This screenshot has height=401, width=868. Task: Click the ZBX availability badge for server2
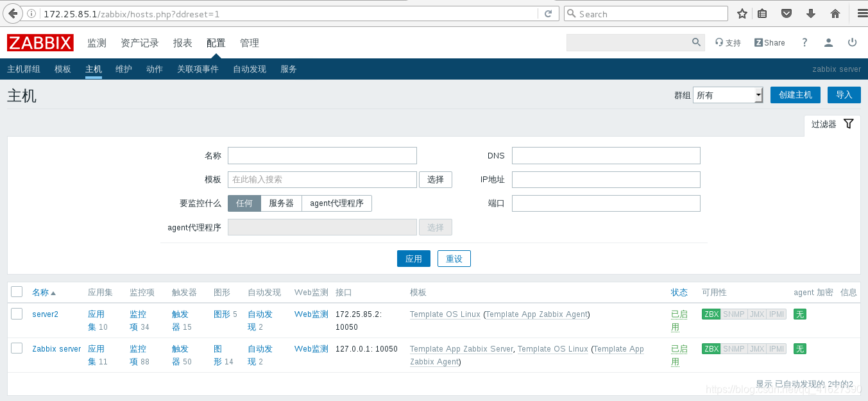[x=711, y=314]
